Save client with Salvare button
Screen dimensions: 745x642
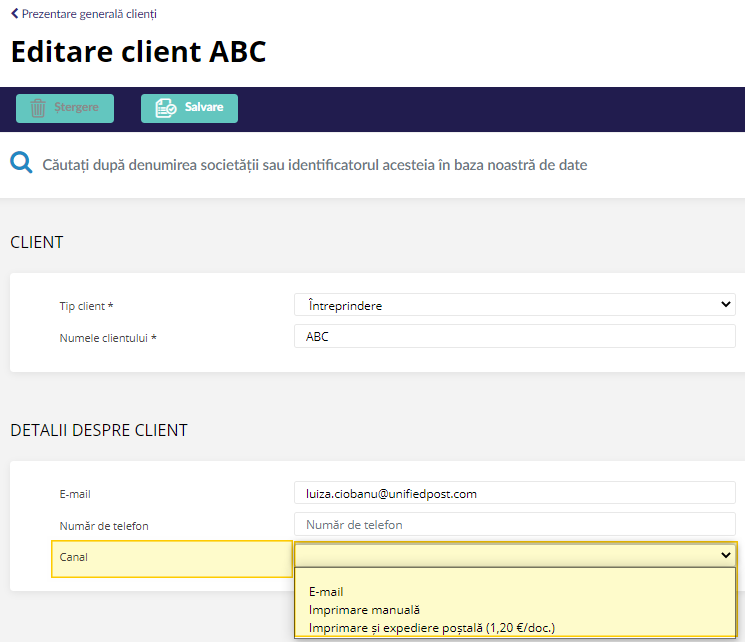pos(189,108)
